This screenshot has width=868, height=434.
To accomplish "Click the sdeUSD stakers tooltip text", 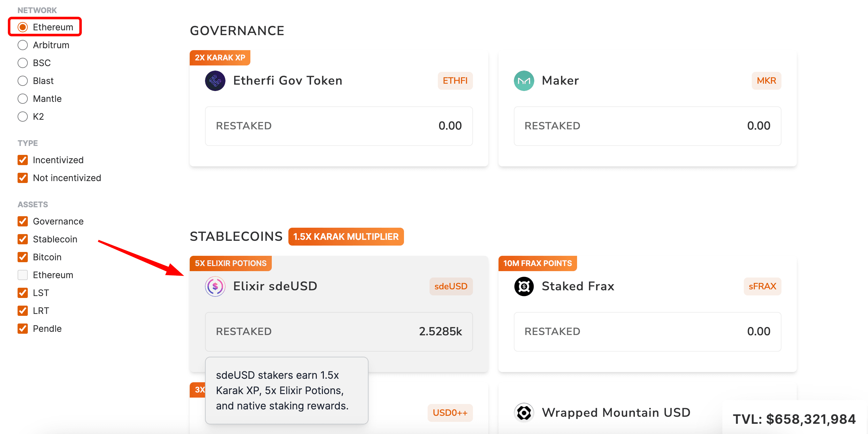I will (x=282, y=390).
